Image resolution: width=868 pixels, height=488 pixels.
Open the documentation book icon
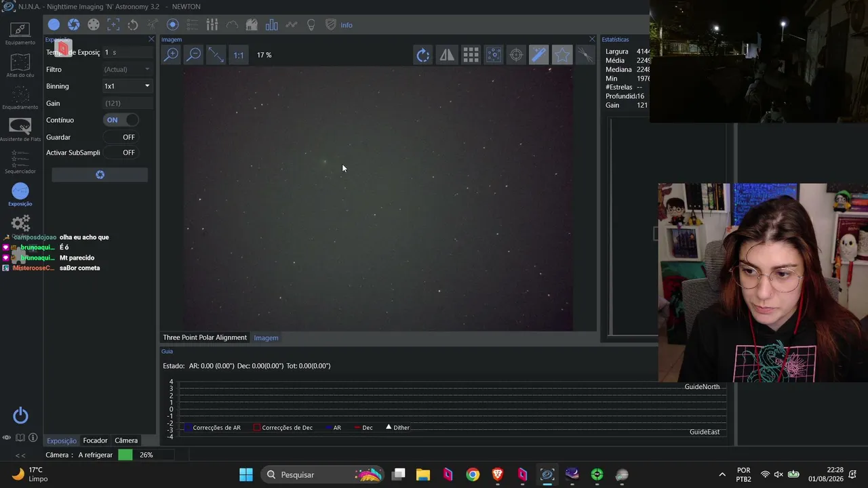20,438
